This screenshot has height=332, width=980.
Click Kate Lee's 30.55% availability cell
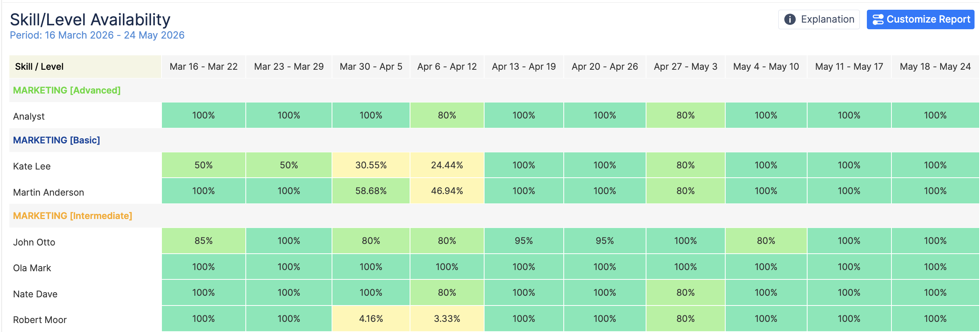point(371,165)
